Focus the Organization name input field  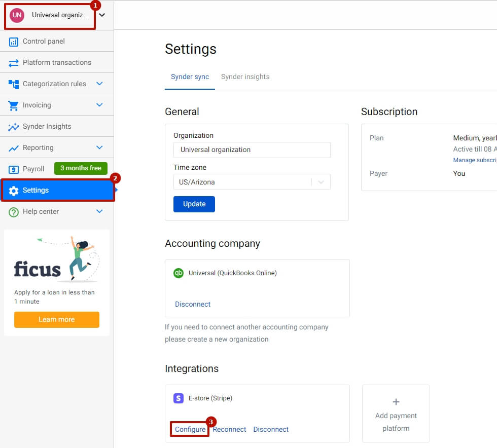click(x=252, y=150)
